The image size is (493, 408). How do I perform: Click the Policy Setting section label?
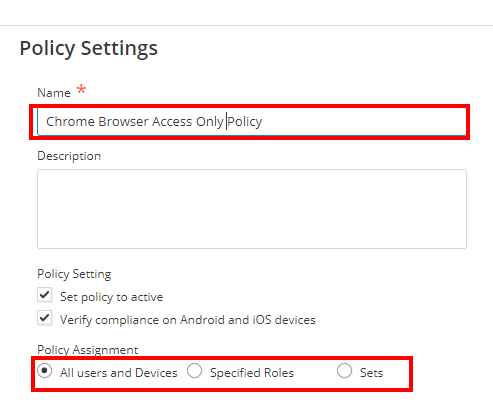74,274
